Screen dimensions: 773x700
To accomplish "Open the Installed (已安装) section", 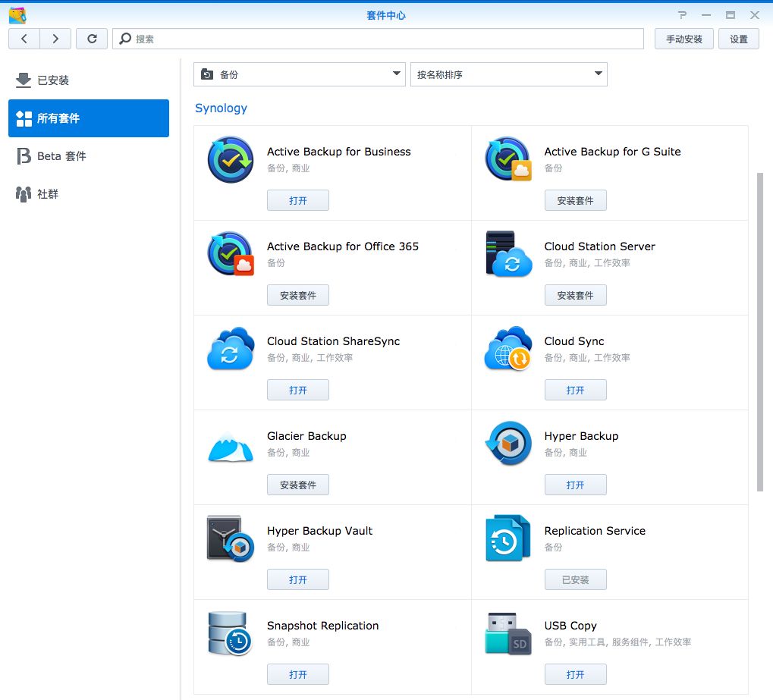I will coord(89,80).
